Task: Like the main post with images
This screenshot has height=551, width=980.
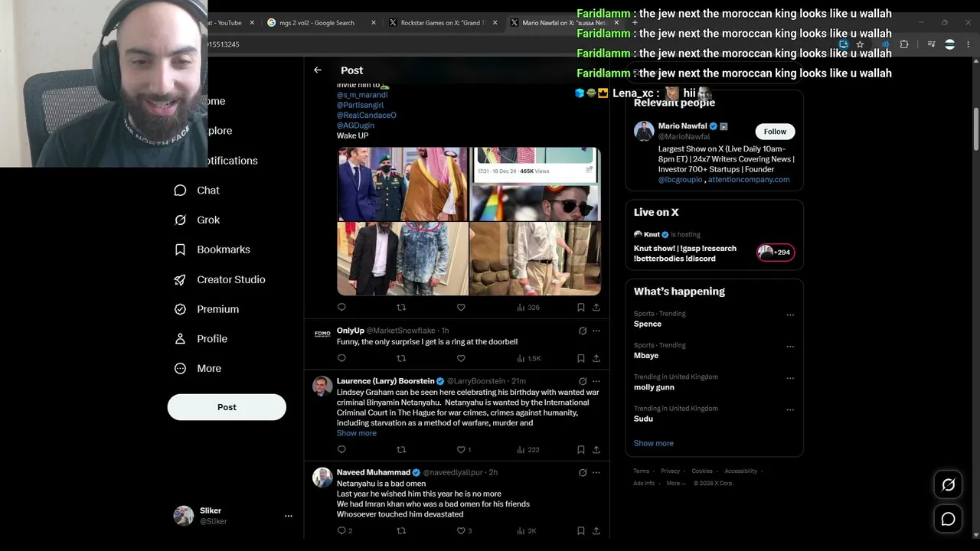Action: pos(461,307)
